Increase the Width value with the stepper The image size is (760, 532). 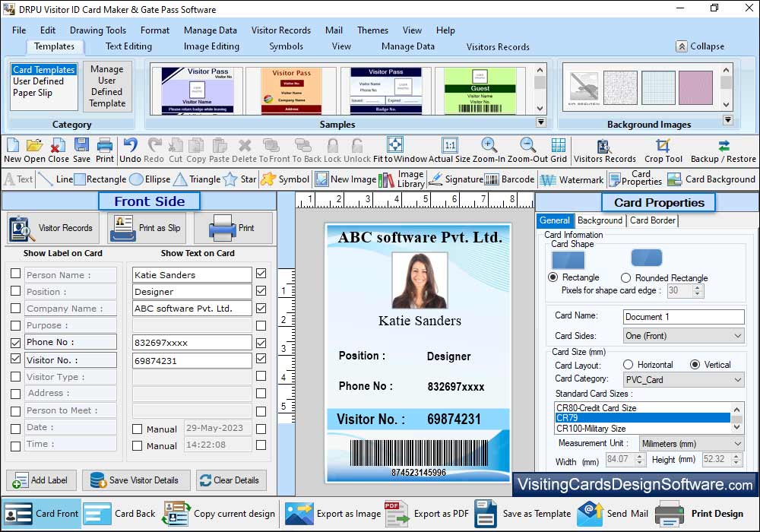coord(640,456)
